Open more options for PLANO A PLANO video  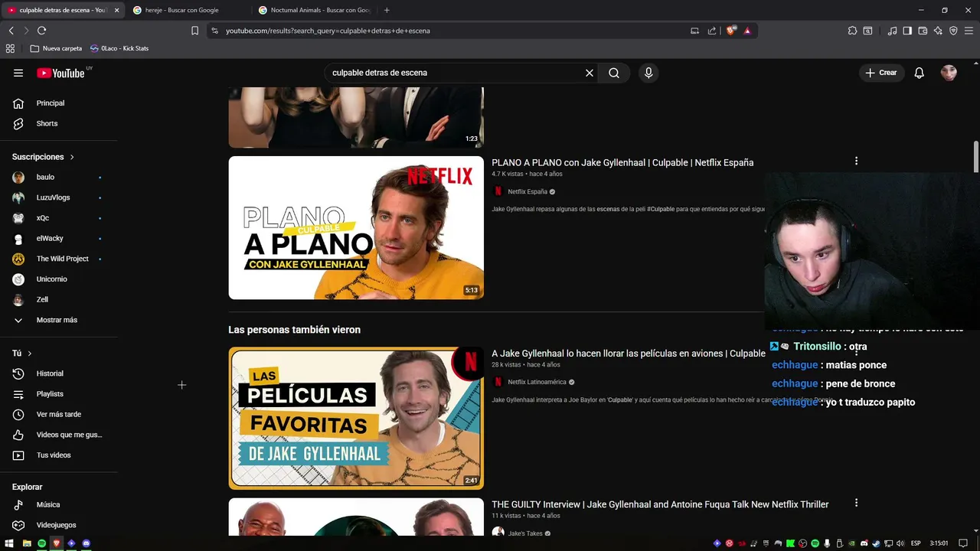856,161
